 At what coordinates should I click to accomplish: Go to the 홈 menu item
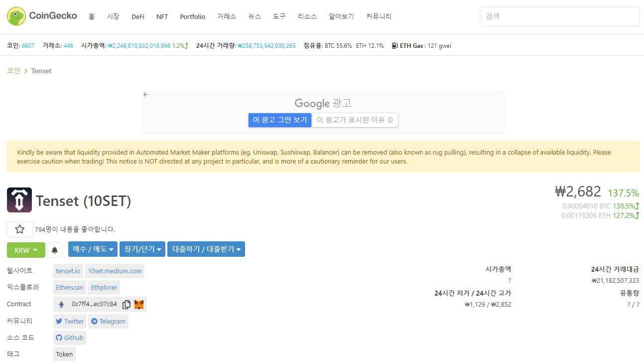pos(92,16)
